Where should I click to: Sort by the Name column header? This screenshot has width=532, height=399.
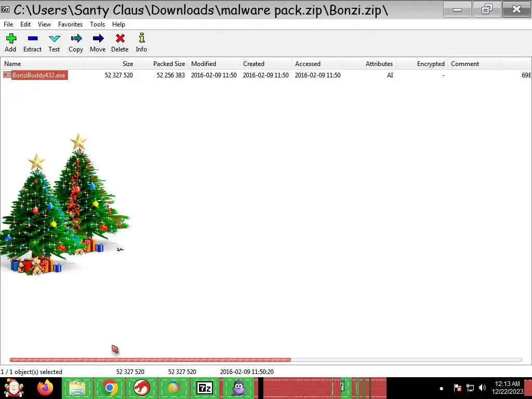point(43,64)
